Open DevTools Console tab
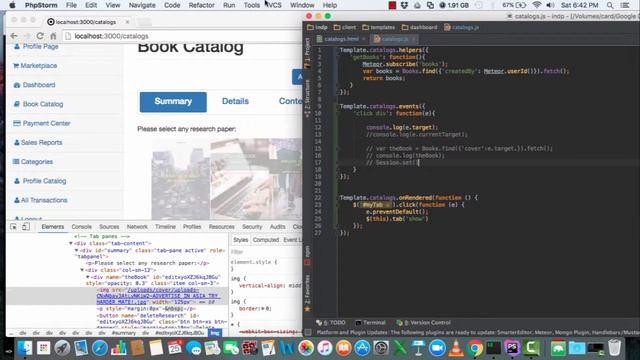This screenshot has width=640, height=360. (82, 227)
